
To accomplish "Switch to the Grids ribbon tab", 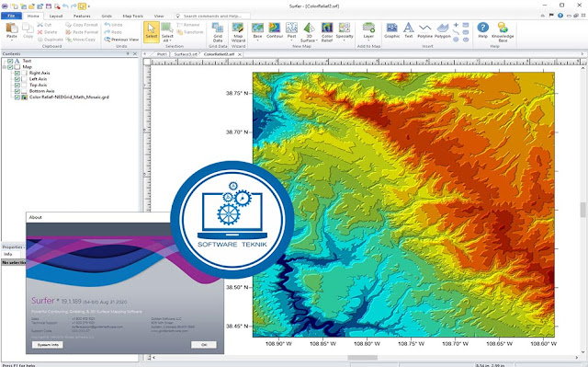I will pyautogui.click(x=107, y=17).
